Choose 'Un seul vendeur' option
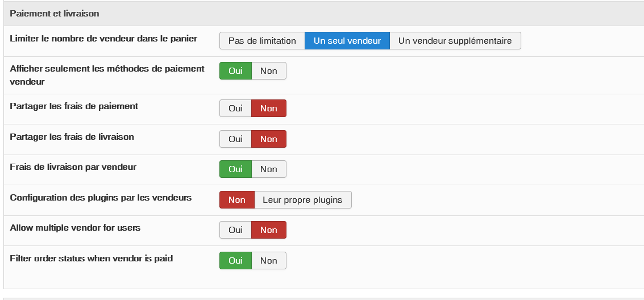Screen dimensions: 644x300 347,41
